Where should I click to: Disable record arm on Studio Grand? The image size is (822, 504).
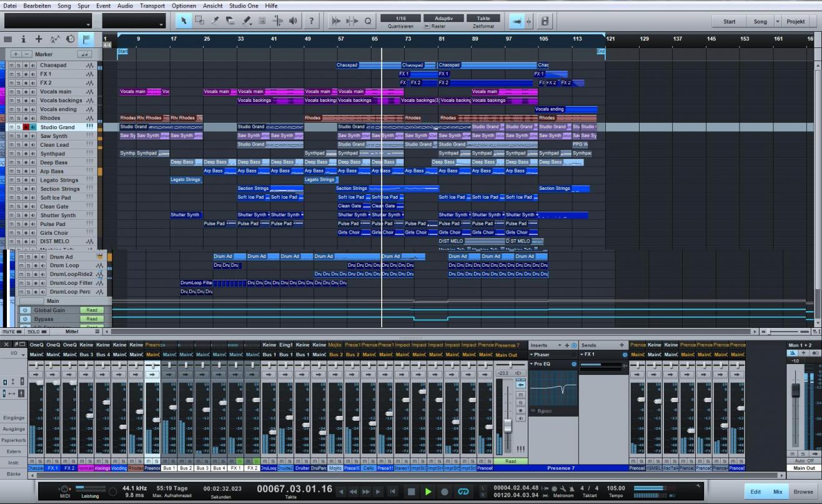click(x=26, y=127)
